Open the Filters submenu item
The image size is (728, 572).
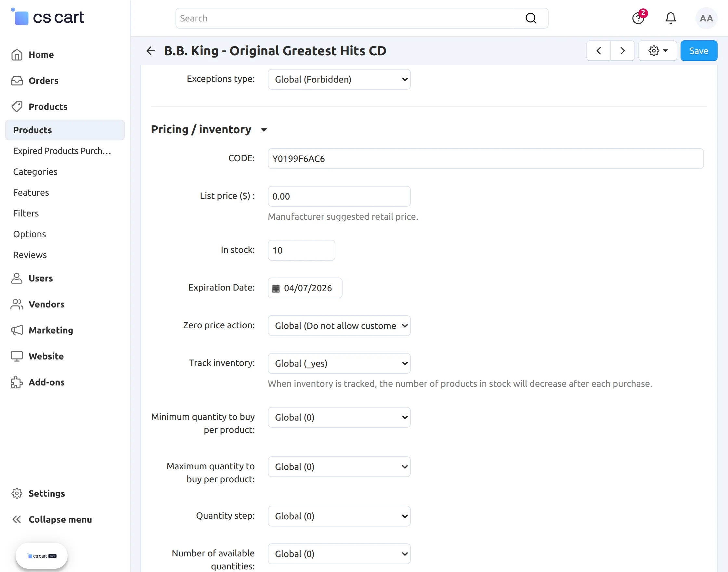[26, 213]
